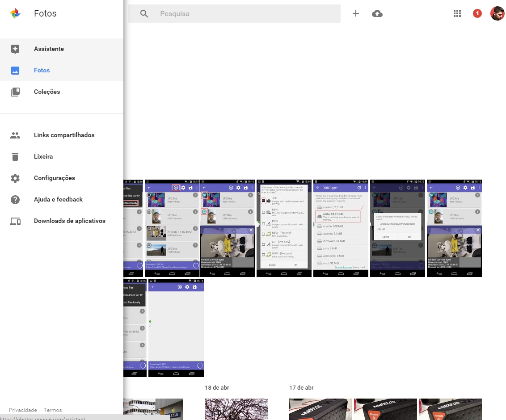Image resolution: width=506 pixels, height=420 pixels.
Task: Open the first speaker photo under 17 de abr
Action: point(320,409)
